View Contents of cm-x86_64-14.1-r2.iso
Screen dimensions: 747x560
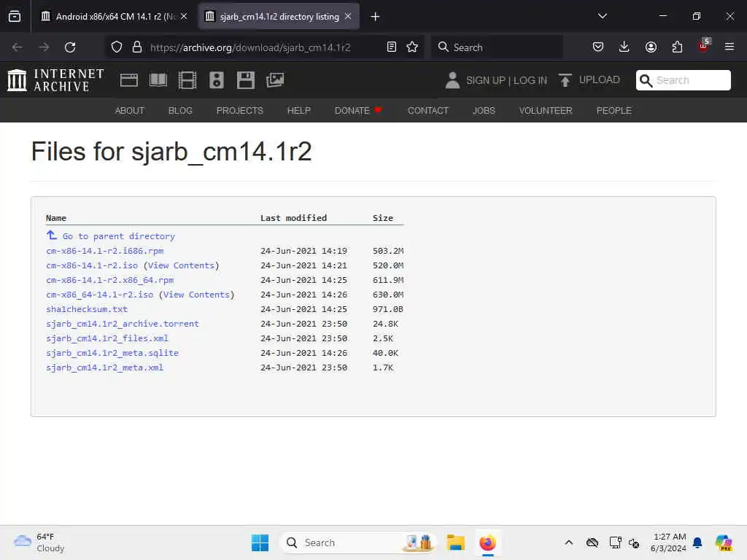[196, 295]
